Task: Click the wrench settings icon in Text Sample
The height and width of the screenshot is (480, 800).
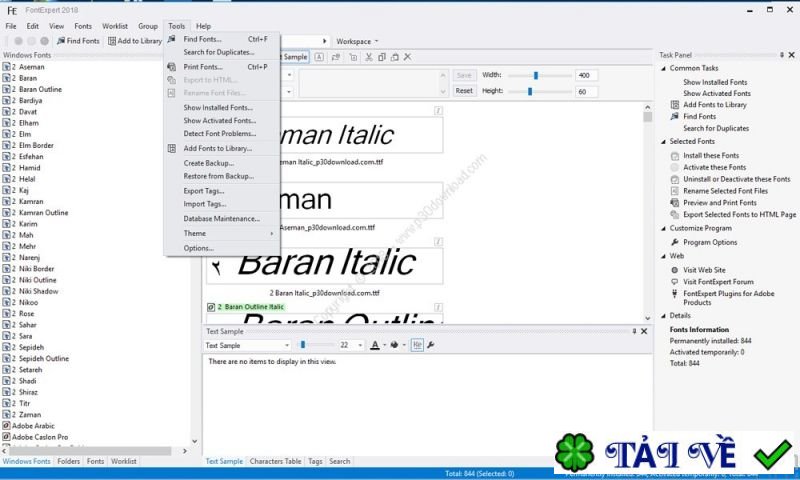Action: tap(431, 345)
